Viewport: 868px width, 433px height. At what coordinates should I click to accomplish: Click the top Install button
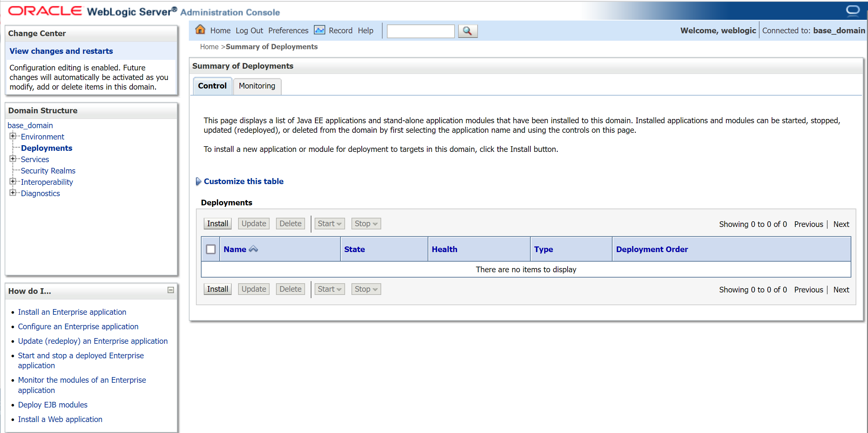pyautogui.click(x=218, y=223)
